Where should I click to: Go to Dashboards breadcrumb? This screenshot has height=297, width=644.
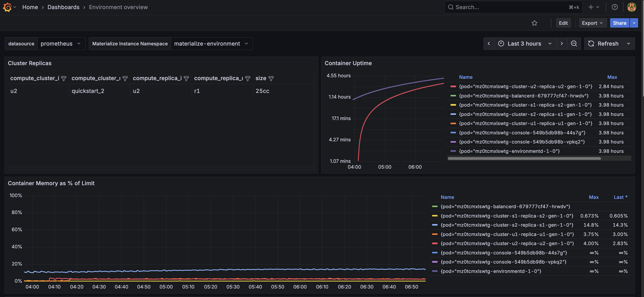63,7
